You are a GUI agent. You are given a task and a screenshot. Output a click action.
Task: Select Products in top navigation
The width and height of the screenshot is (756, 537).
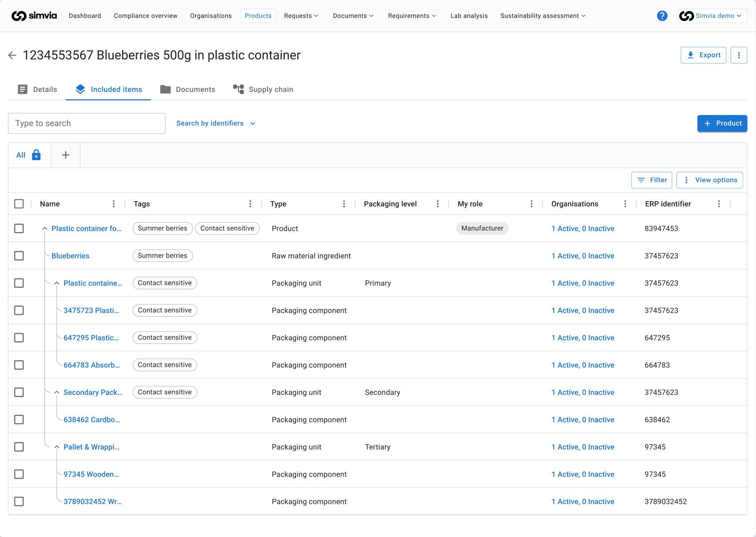click(x=258, y=16)
